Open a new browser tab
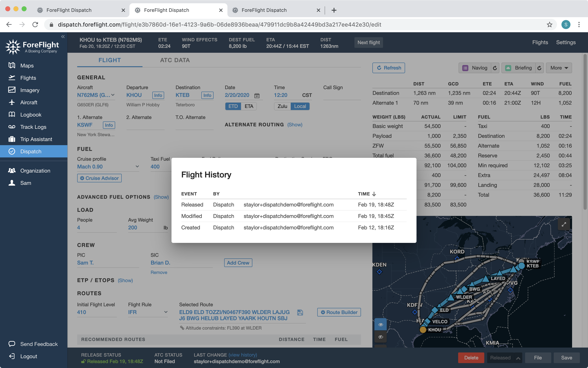 click(x=334, y=10)
